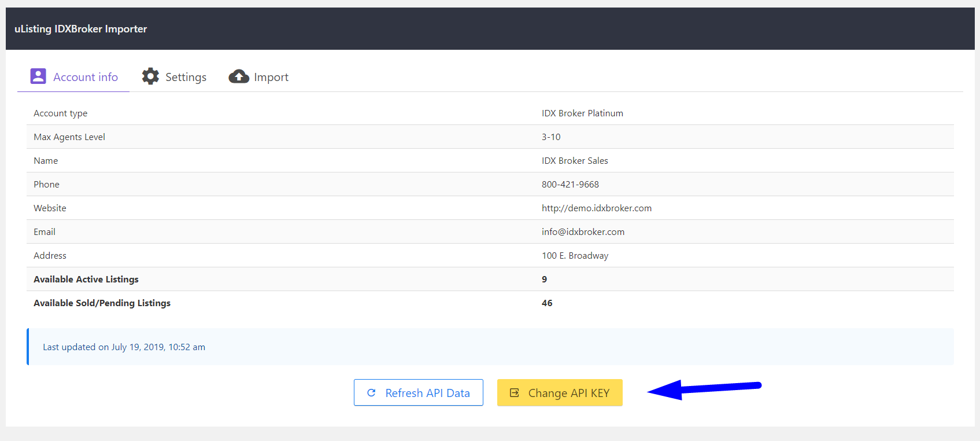This screenshot has height=441, width=980.
Task: Click the demo.idxbroker.com website value
Action: pyautogui.click(x=596, y=208)
